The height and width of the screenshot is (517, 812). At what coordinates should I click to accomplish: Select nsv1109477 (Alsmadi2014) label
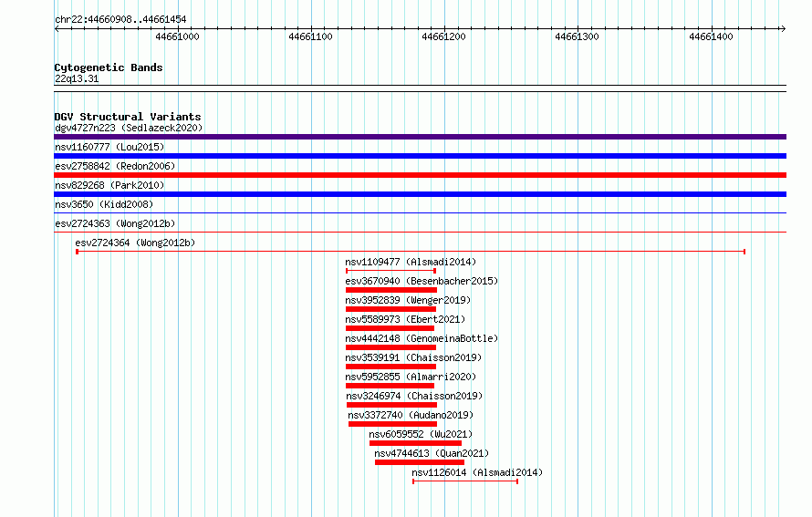click(x=411, y=262)
